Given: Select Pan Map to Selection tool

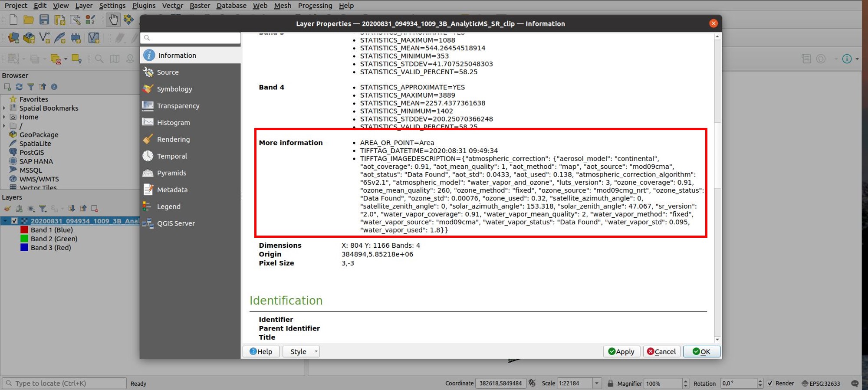Looking at the screenshot, I should pos(129,20).
